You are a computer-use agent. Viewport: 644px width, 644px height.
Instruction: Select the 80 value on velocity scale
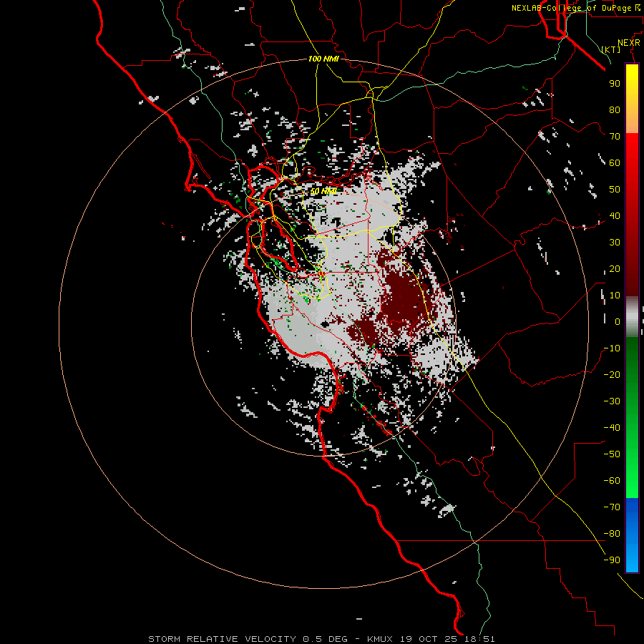[x=615, y=109]
